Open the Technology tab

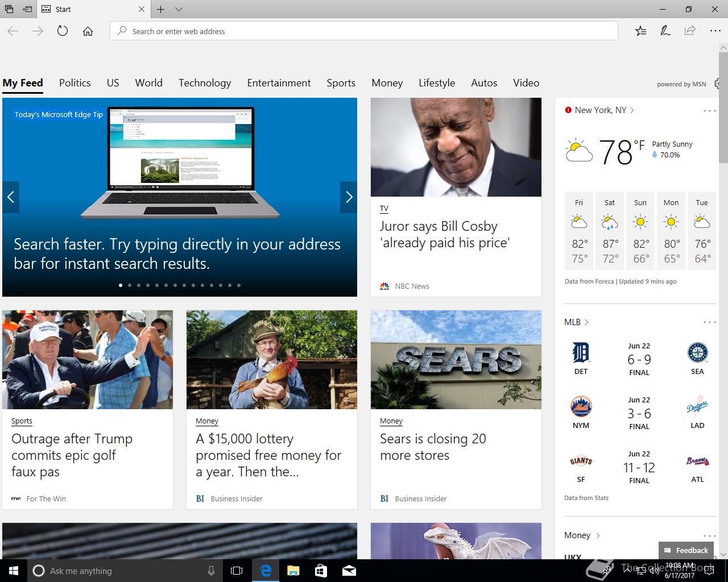coord(205,83)
